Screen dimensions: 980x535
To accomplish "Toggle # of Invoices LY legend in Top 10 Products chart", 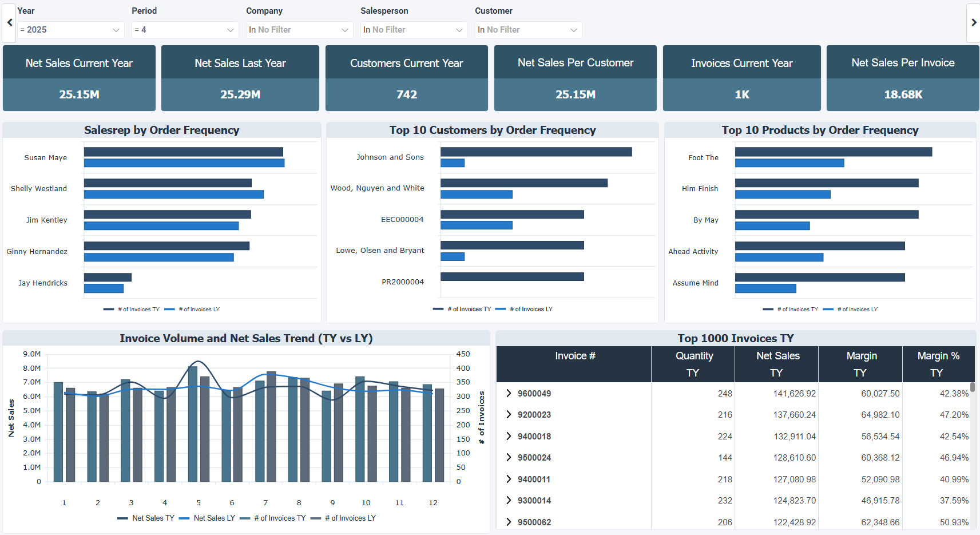I will (850, 309).
